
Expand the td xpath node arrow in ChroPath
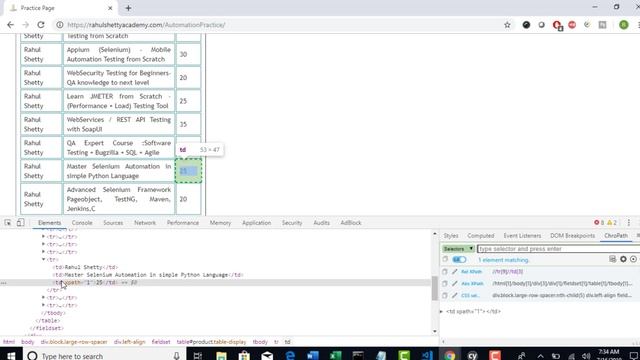tap(442, 311)
